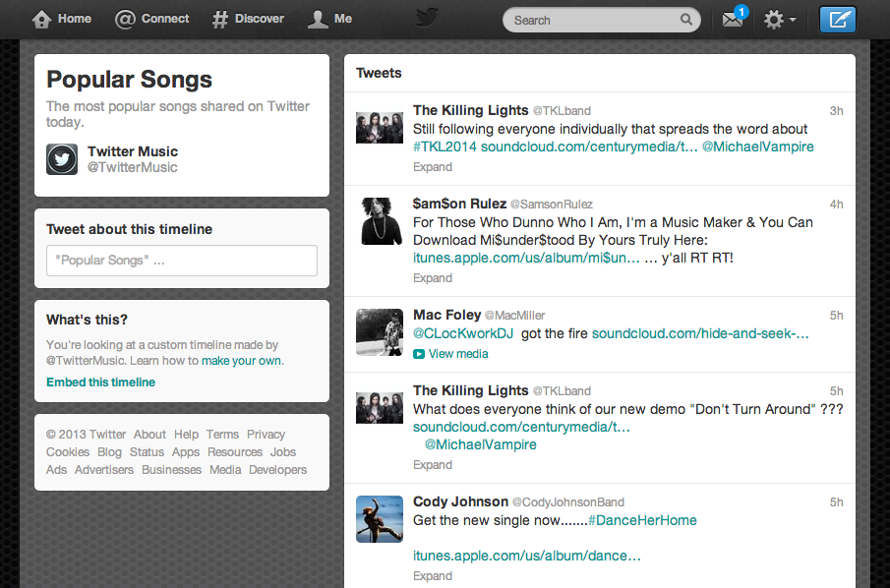Click the 3h timestamp on first tweet
890x588 pixels.
(x=837, y=111)
